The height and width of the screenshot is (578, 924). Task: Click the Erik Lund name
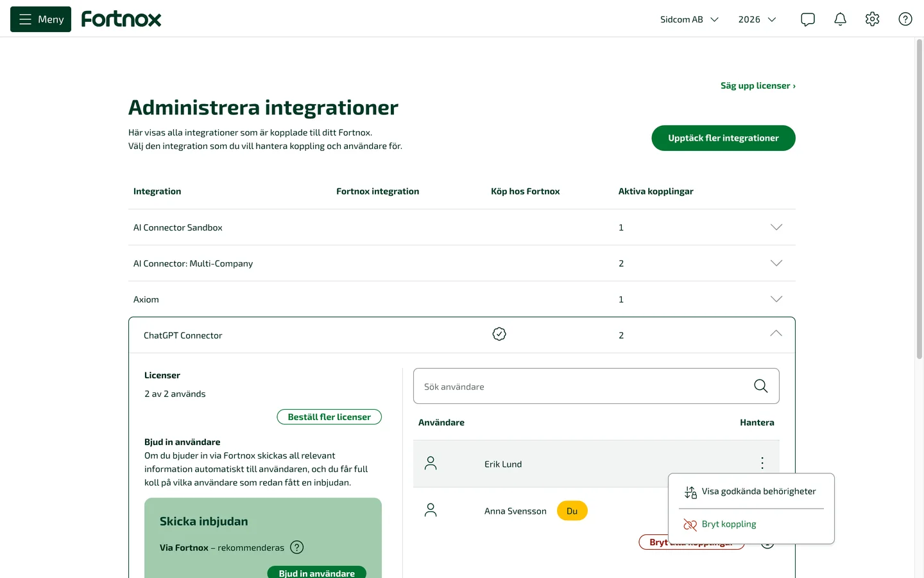[x=503, y=464]
